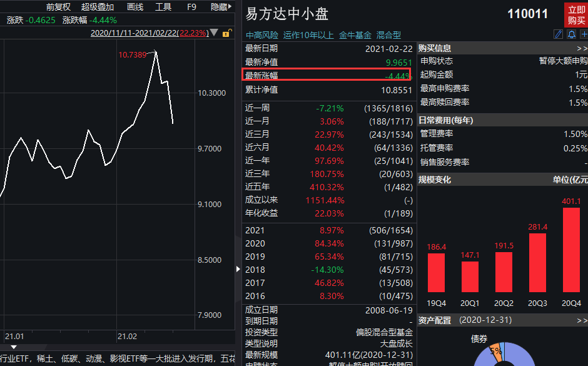
Task: Click the 中高风险 tag link
Action: (262, 35)
